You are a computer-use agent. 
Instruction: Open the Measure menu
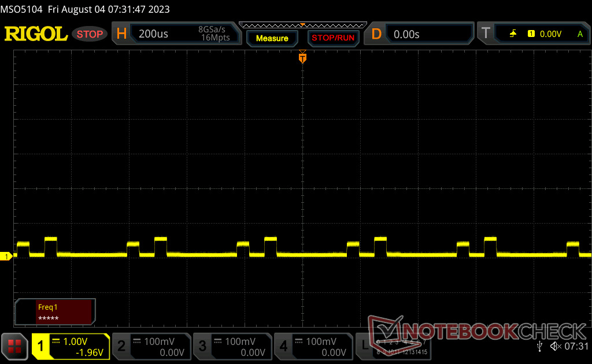click(272, 38)
